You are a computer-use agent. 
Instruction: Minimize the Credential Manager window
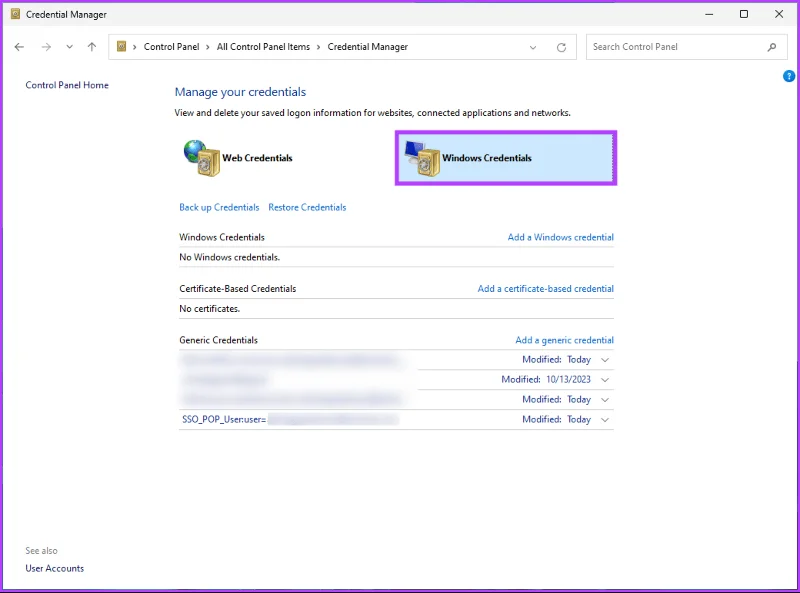[x=709, y=14]
